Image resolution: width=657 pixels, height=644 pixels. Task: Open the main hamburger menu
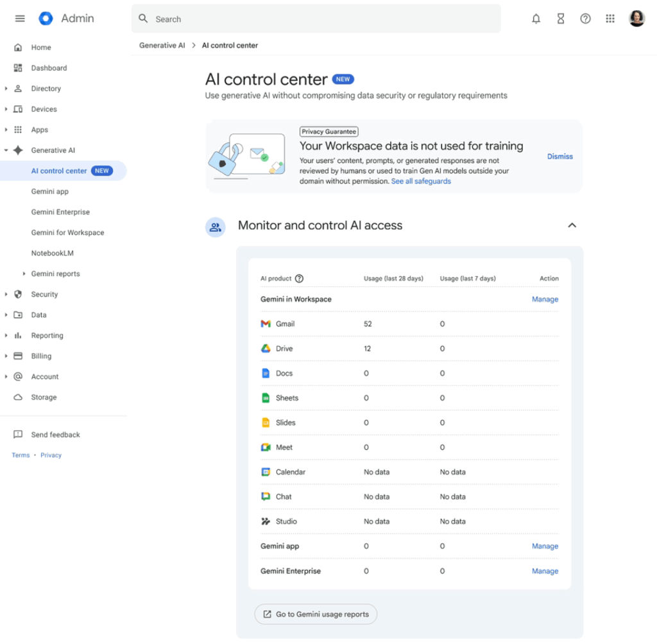[20, 19]
